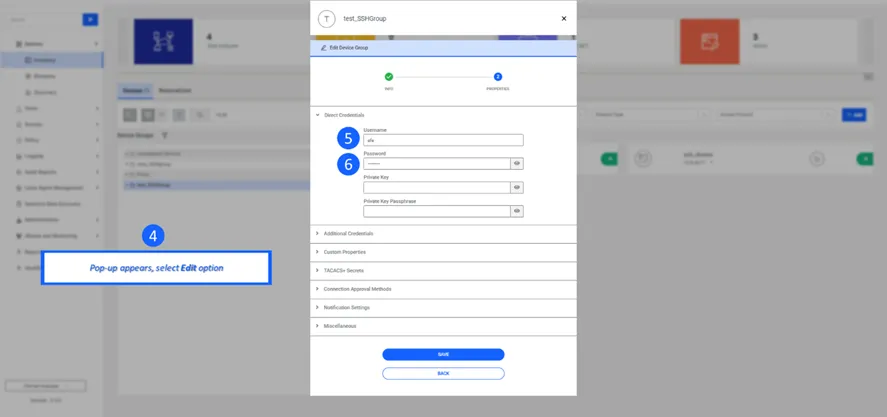Expand the Miscellaneous section
Image resolution: width=887 pixels, height=417 pixels.
(443, 326)
